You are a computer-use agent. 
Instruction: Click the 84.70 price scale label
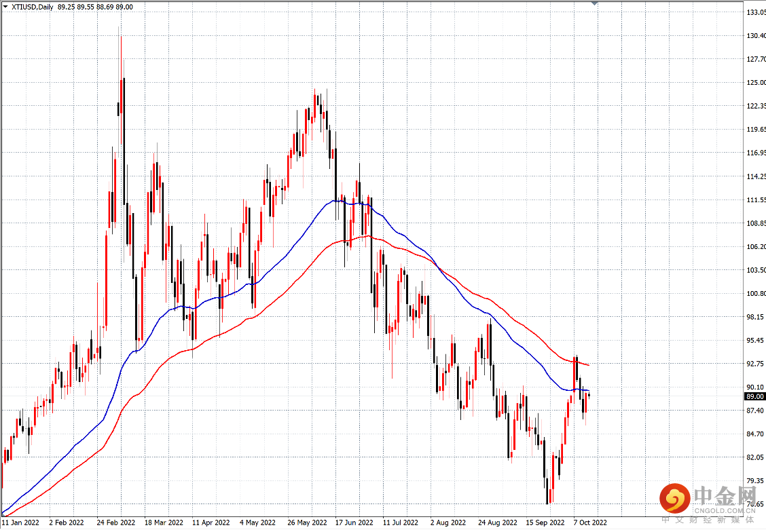[756, 434]
